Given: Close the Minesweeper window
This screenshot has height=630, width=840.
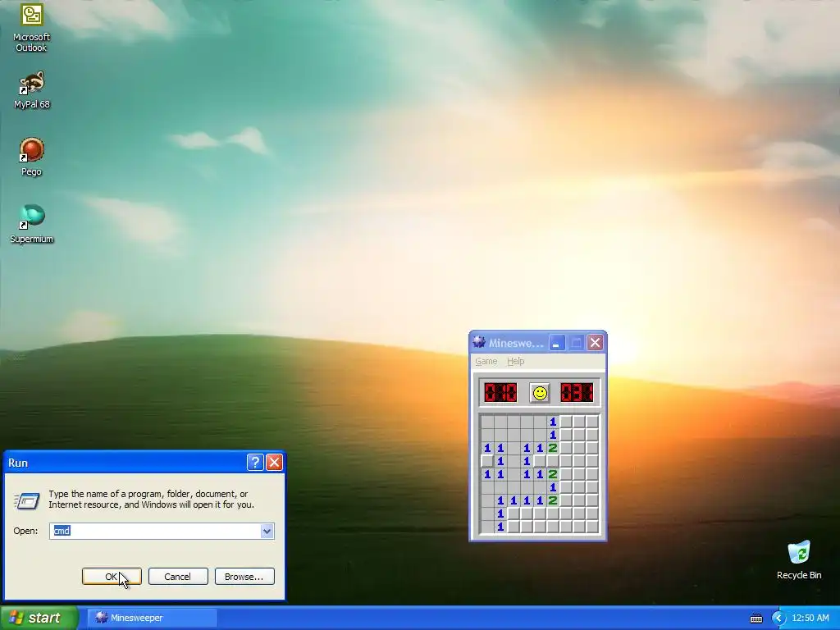Looking at the screenshot, I should (x=595, y=343).
